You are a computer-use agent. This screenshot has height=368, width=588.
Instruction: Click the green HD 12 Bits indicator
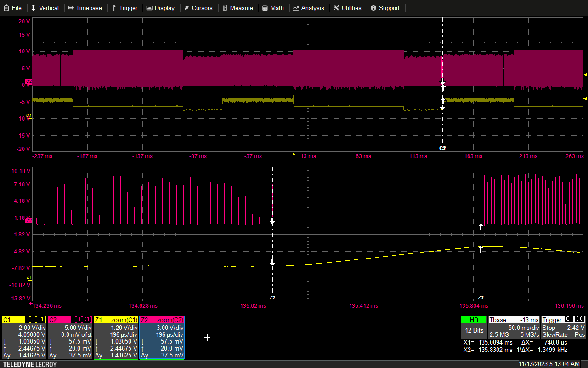(473, 327)
